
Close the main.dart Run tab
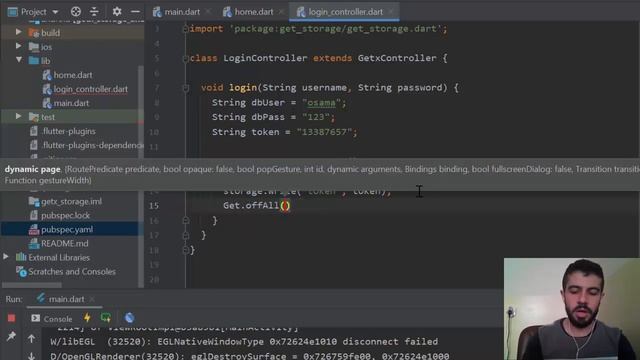92,299
